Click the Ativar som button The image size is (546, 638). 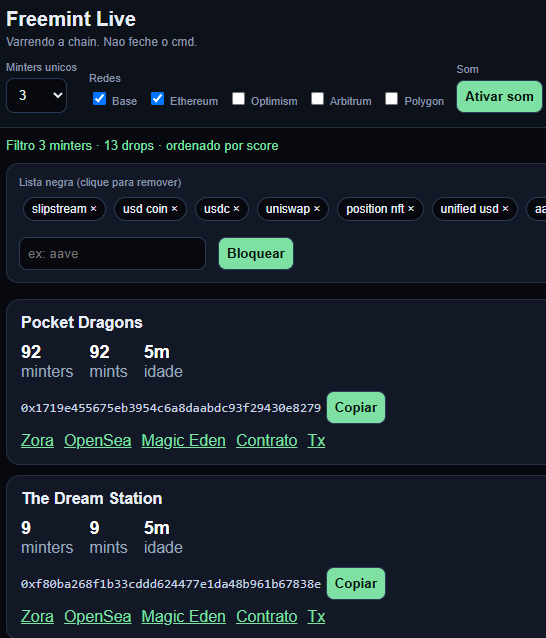tap(499, 96)
